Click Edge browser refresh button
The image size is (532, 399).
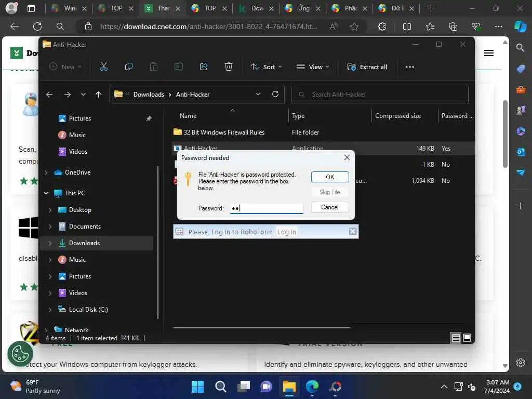point(37,26)
